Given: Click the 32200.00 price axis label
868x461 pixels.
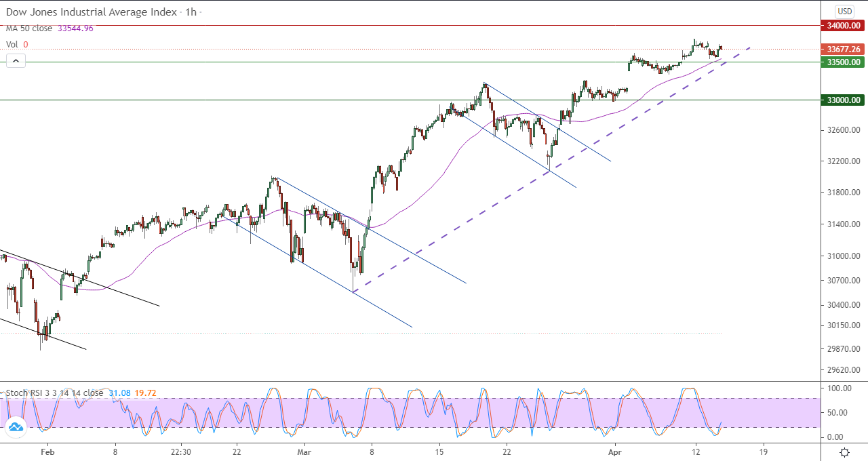Looking at the screenshot, I should tap(844, 161).
